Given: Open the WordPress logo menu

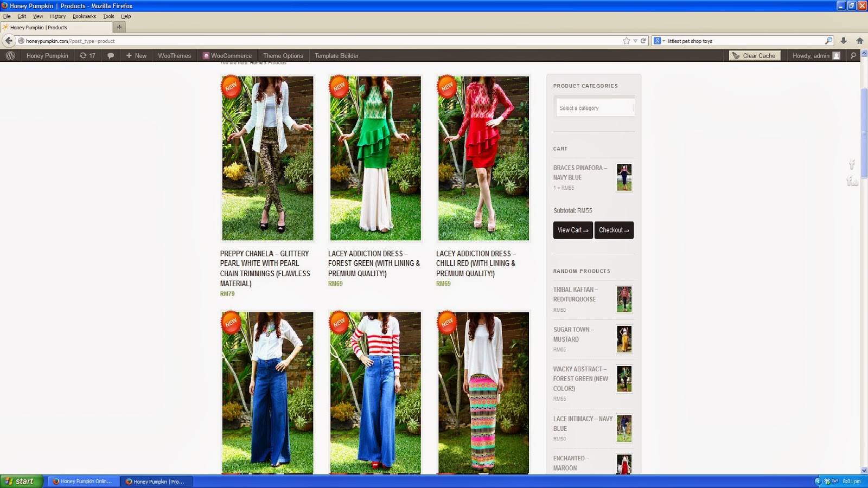Looking at the screenshot, I should (10, 55).
